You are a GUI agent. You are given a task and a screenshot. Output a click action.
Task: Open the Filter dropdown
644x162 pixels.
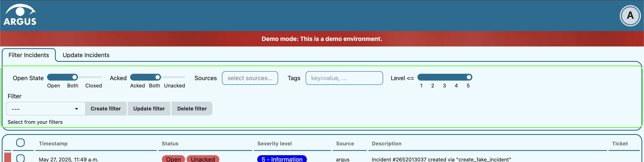coord(46,109)
